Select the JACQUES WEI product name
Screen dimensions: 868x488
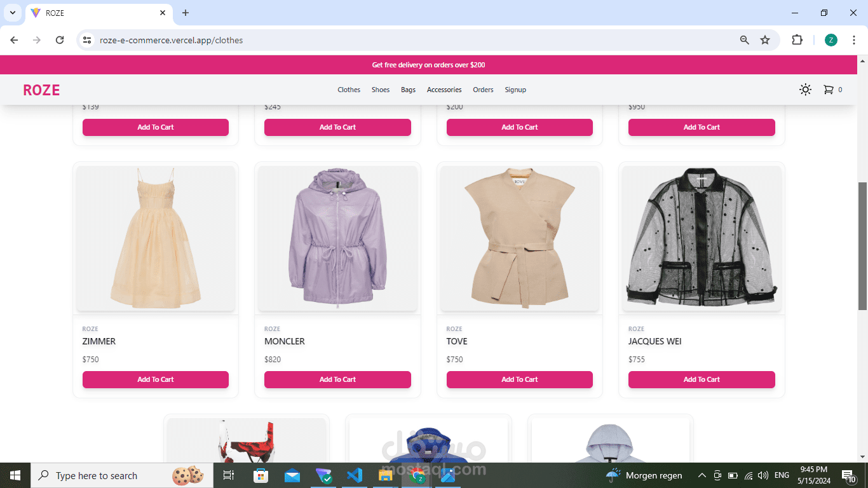[655, 341]
